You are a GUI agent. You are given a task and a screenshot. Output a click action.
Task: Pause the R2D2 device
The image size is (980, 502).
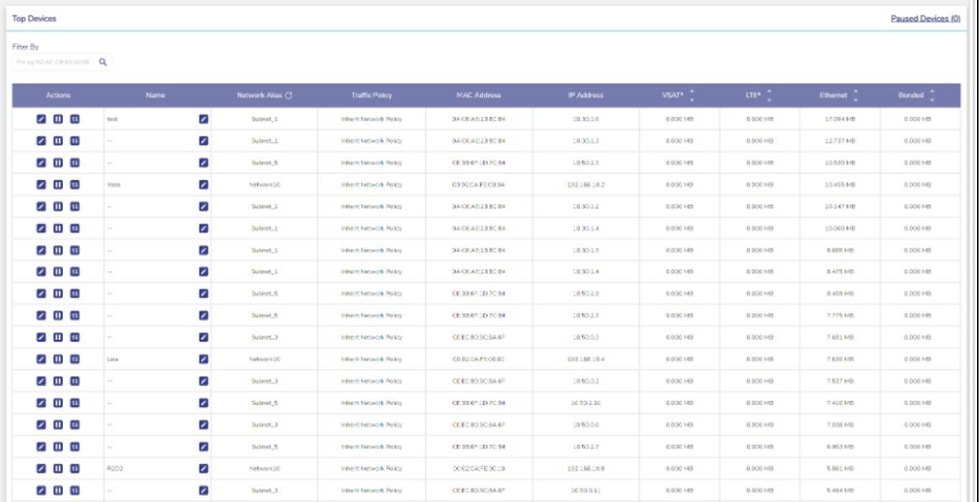(x=58, y=468)
